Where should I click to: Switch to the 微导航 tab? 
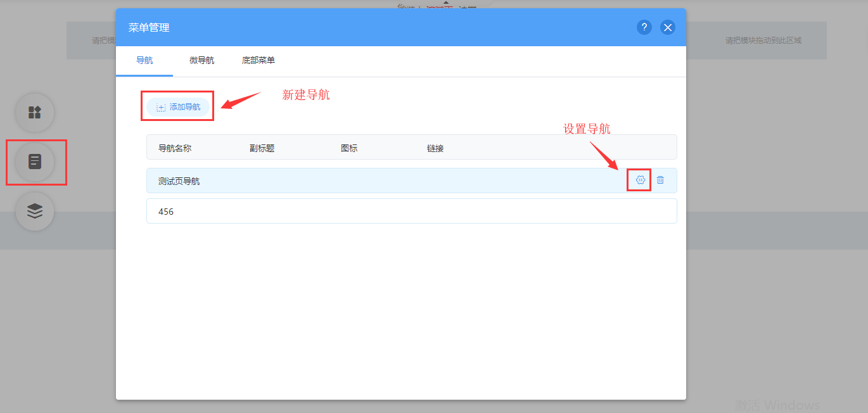(201, 61)
